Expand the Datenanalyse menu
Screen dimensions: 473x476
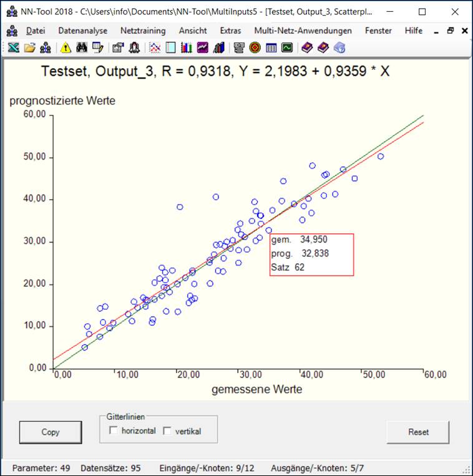click(82, 31)
